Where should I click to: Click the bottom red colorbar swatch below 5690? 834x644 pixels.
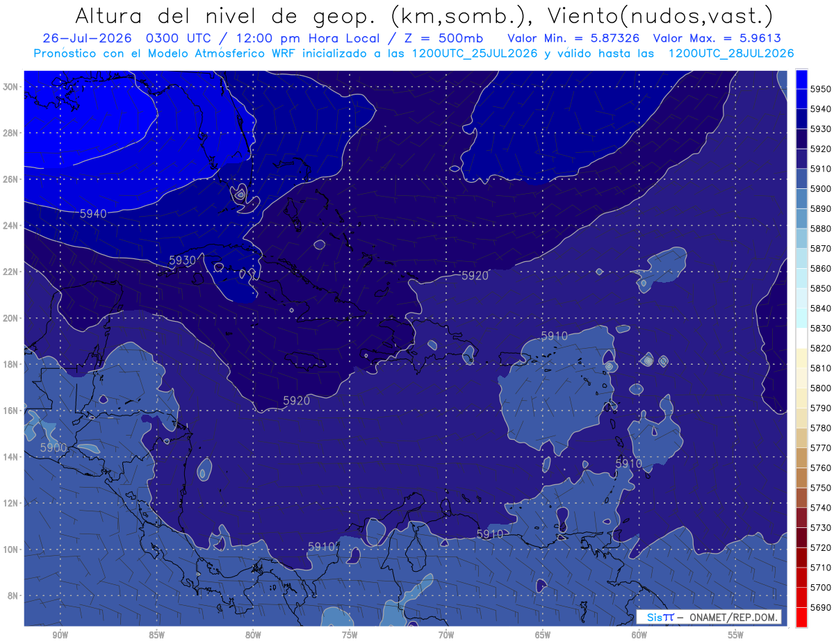(801, 617)
